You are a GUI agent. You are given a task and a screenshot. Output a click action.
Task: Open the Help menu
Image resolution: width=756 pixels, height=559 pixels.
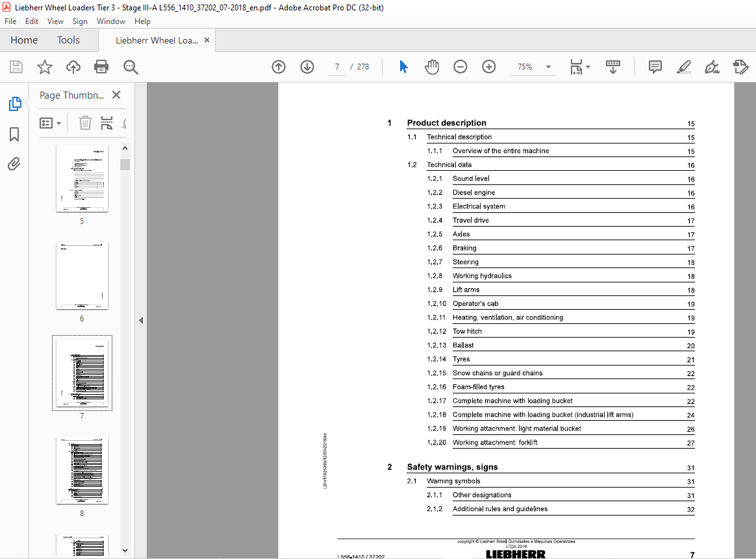pyautogui.click(x=142, y=21)
